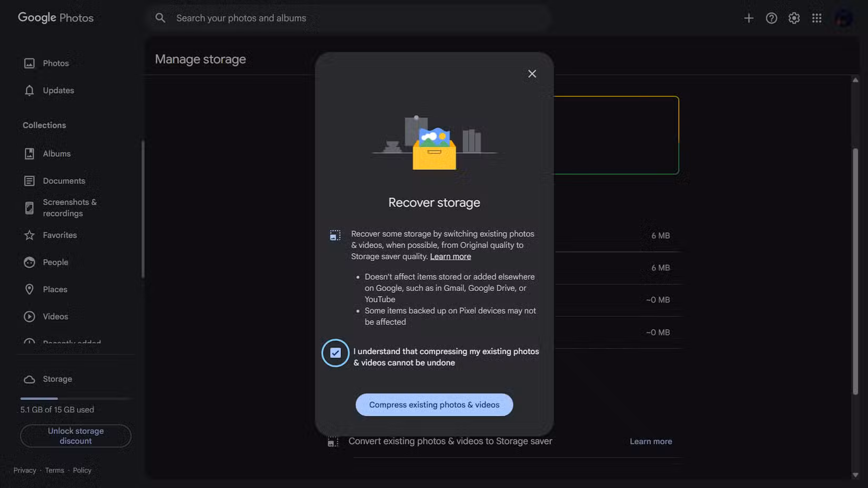Click the 5.1 GB of 15 GB used text

[57, 410]
